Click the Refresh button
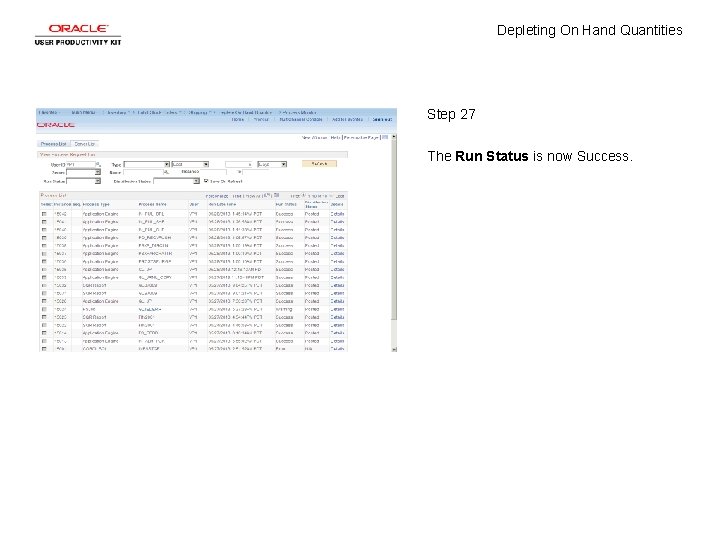 coord(319,164)
